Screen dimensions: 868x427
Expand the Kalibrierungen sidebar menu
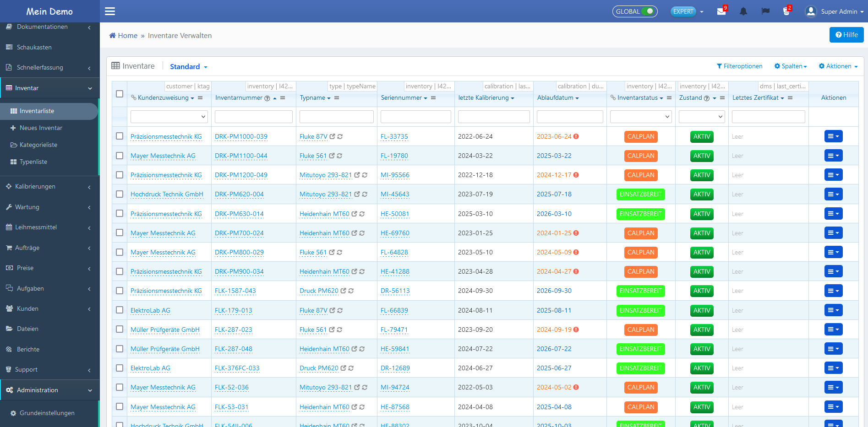click(35, 187)
